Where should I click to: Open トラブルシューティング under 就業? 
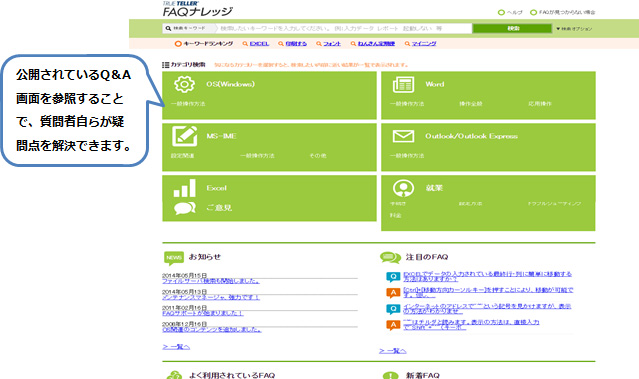pos(555,203)
